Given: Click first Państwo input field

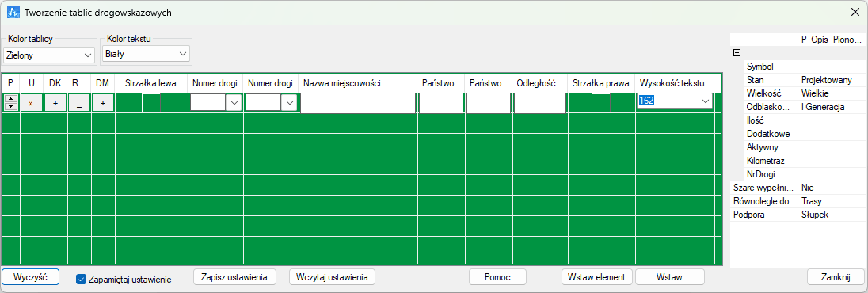Looking at the screenshot, I should point(440,103).
